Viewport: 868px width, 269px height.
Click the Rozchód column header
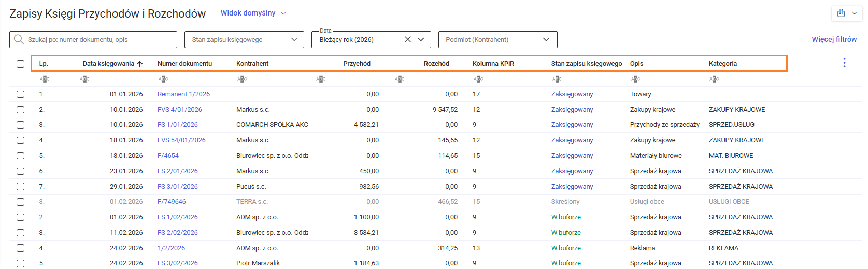[x=436, y=64]
